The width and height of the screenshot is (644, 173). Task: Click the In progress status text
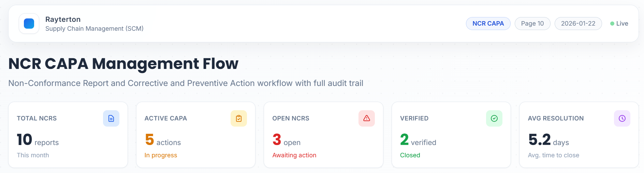click(x=161, y=155)
